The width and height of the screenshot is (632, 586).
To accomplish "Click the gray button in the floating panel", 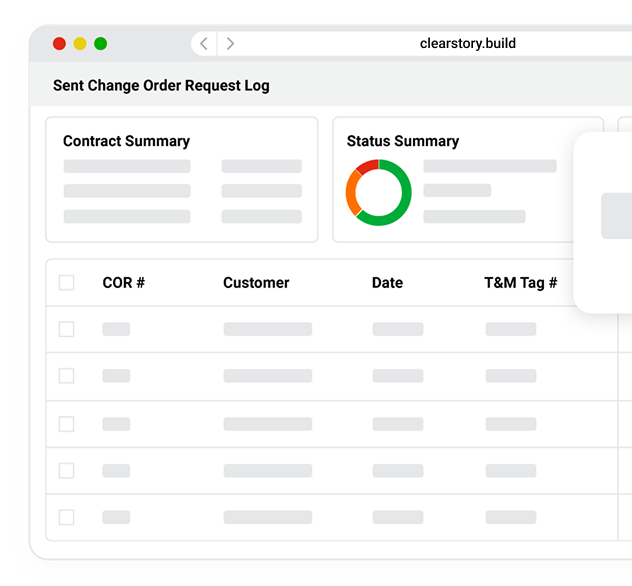I will point(616,216).
